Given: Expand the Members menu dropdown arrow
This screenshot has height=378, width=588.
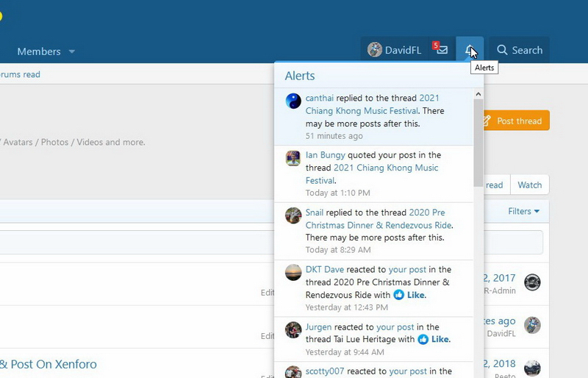Looking at the screenshot, I should point(72,51).
